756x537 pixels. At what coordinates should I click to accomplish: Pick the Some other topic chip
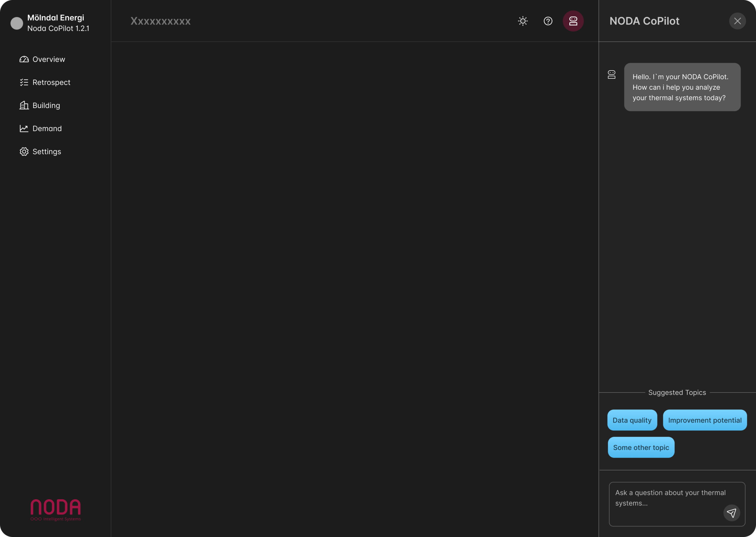click(641, 447)
